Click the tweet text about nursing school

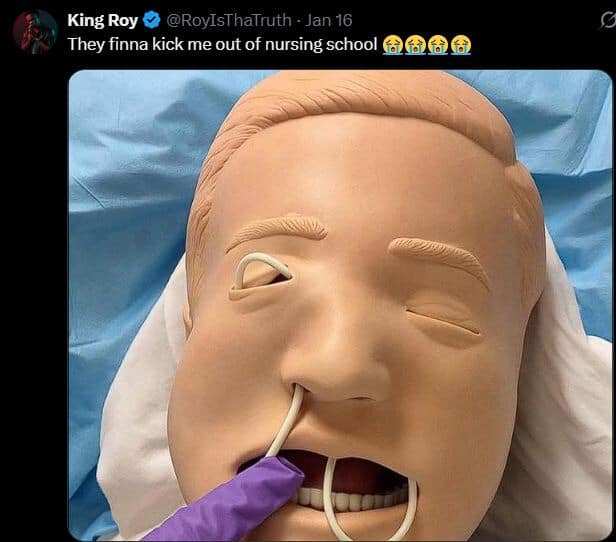(222, 44)
